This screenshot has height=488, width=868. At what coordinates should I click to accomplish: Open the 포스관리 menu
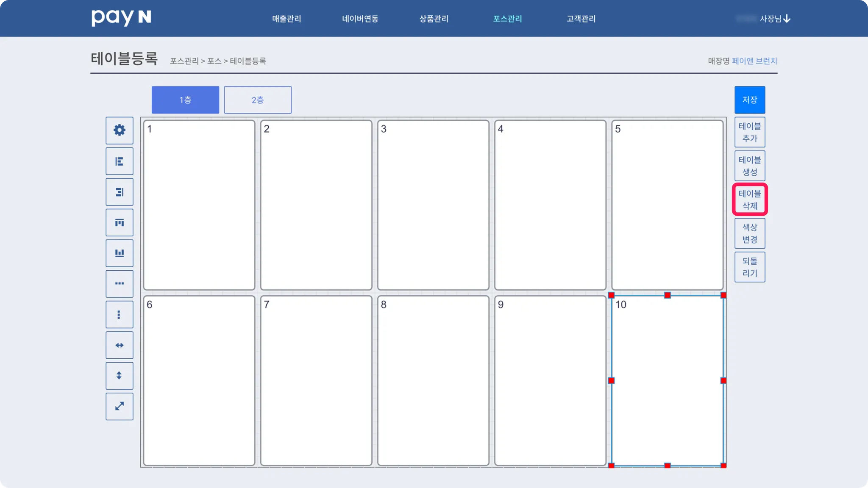click(507, 19)
